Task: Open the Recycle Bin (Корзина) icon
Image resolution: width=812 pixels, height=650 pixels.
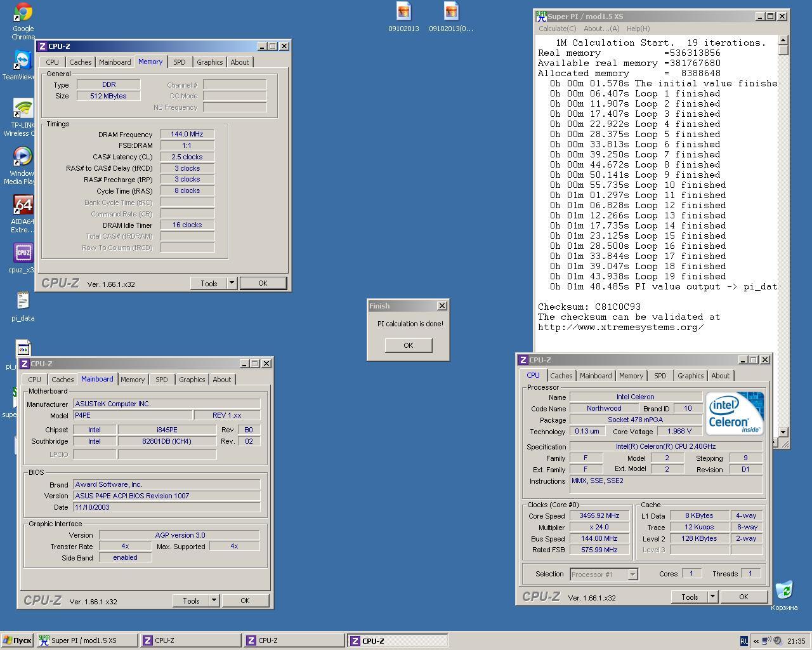Action: coord(784,595)
